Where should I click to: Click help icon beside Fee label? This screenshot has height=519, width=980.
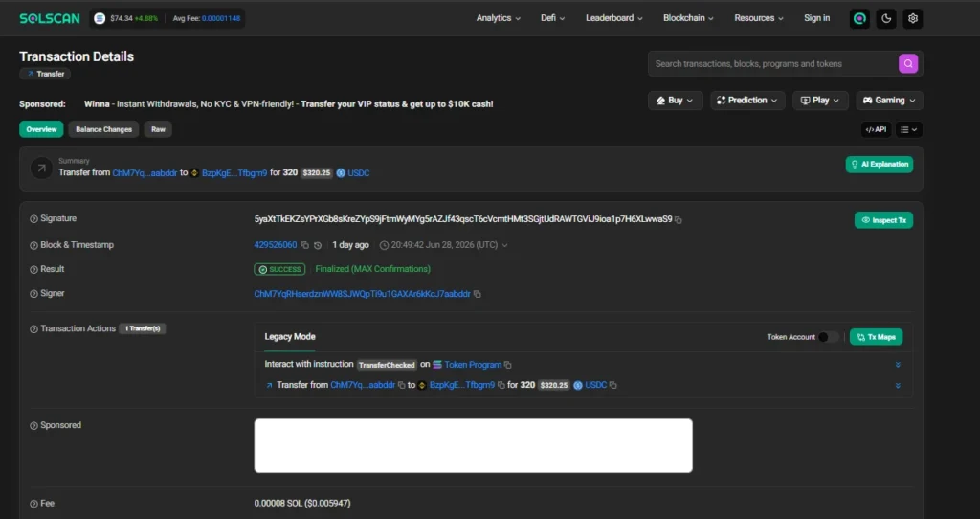point(33,504)
